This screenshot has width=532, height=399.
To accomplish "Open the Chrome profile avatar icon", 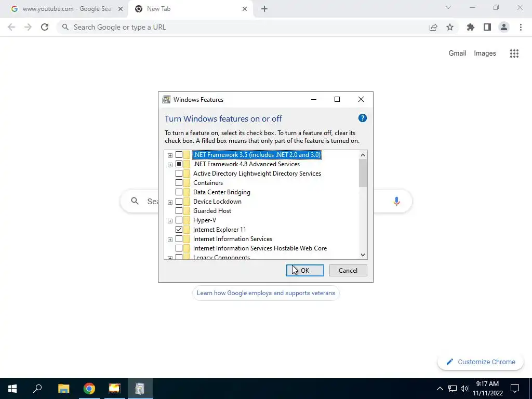I will (504, 27).
